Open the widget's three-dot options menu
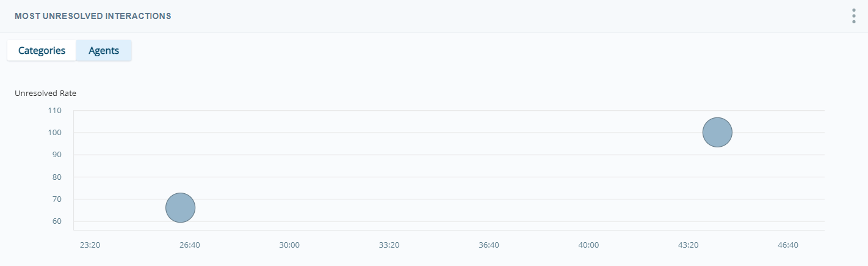The image size is (868, 266). (x=853, y=16)
